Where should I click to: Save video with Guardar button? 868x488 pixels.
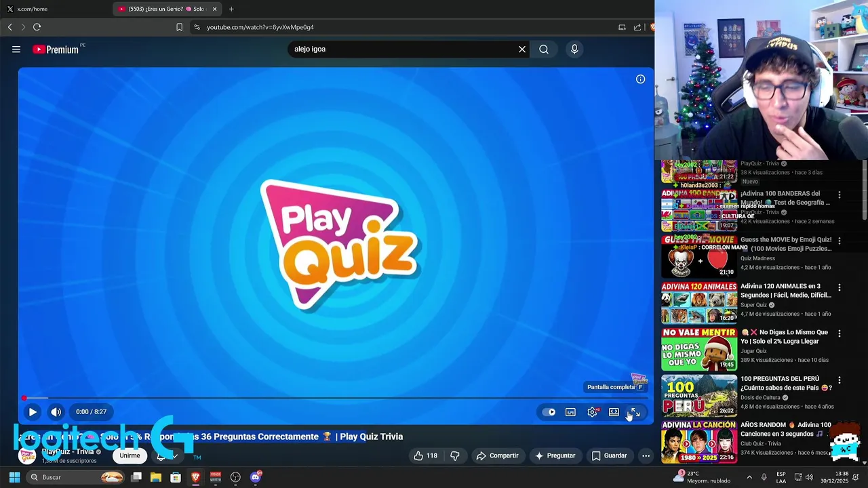click(x=609, y=455)
